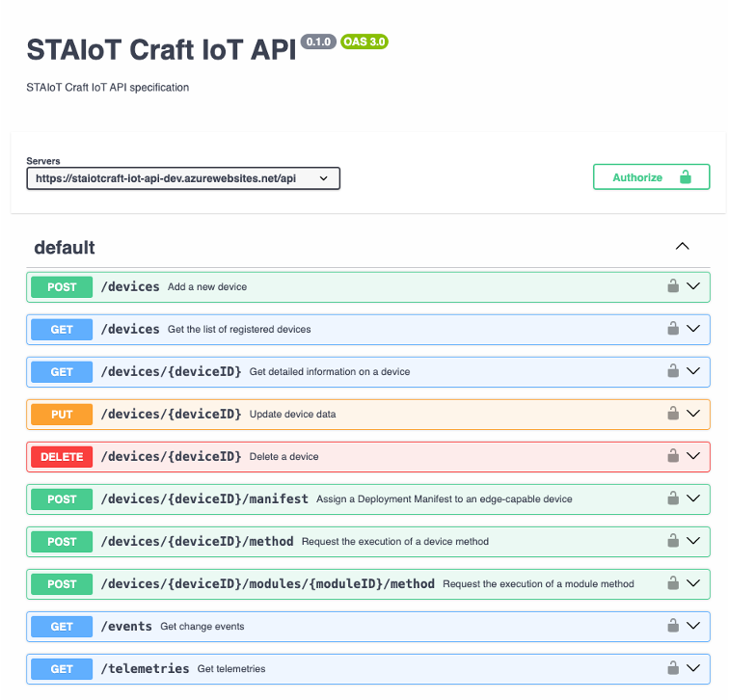This screenshot has width=729, height=700.
Task: Click lock icon on GET /events row
Action: tap(673, 626)
